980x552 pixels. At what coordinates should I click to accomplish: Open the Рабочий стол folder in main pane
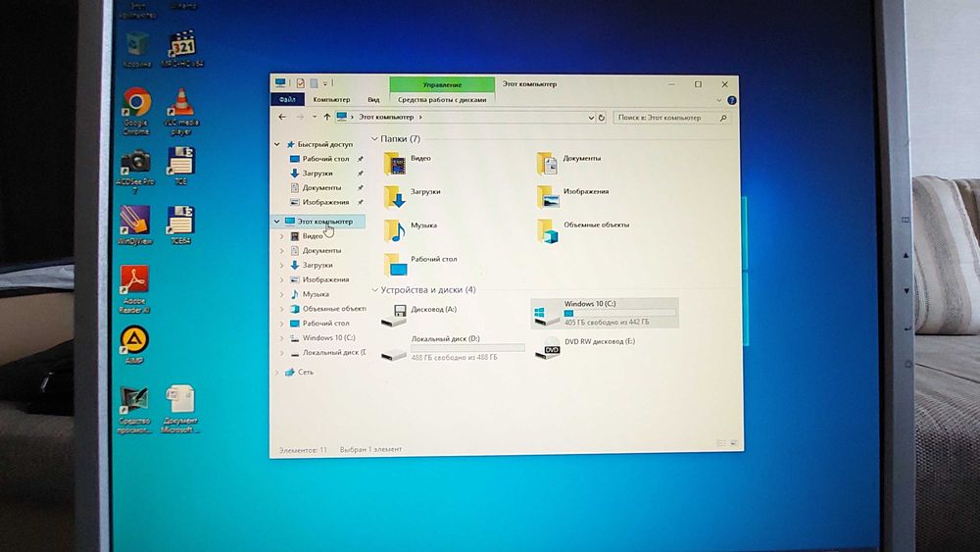(x=420, y=264)
